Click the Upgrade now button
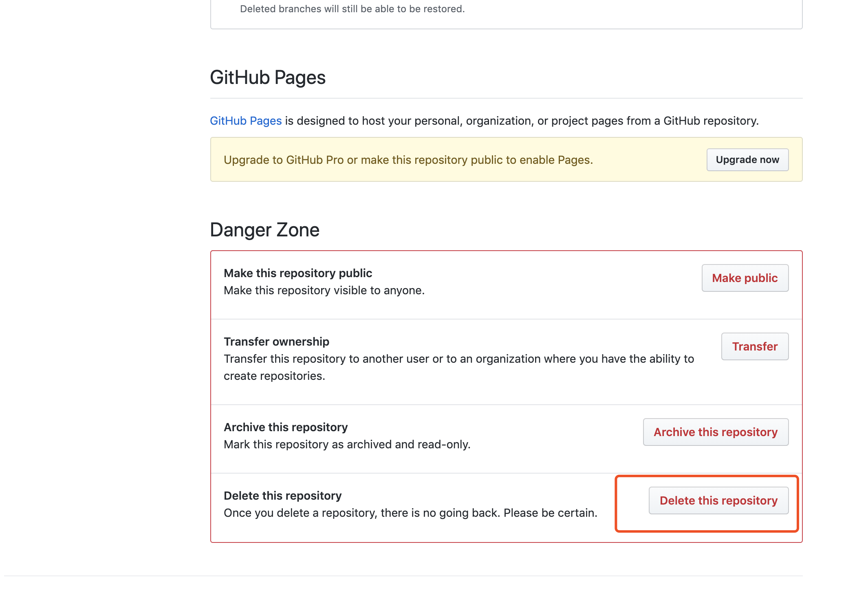The width and height of the screenshot is (868, 604). (x=747, y=160)
